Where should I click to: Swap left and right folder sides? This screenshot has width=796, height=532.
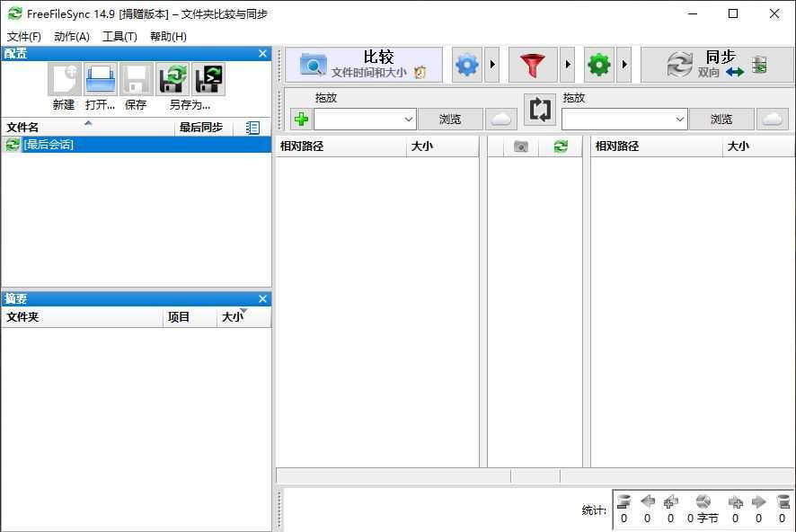[x=539, y=109]
